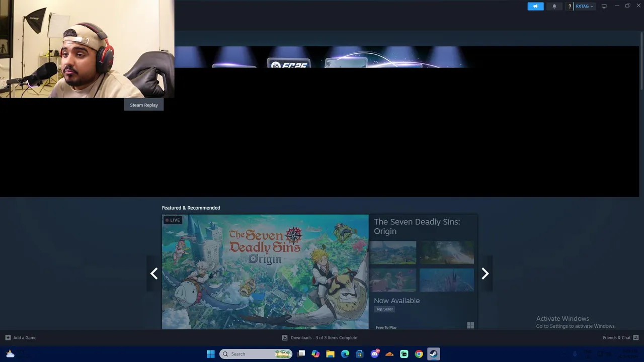Go to next featured game arrow
This screenshot has height=362, width=644.
point(485,274)
